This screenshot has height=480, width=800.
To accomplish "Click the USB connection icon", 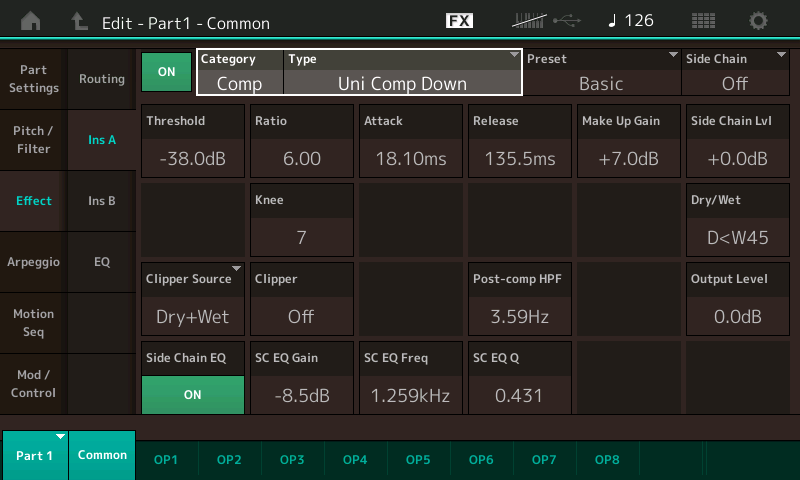I will (567, 21).
